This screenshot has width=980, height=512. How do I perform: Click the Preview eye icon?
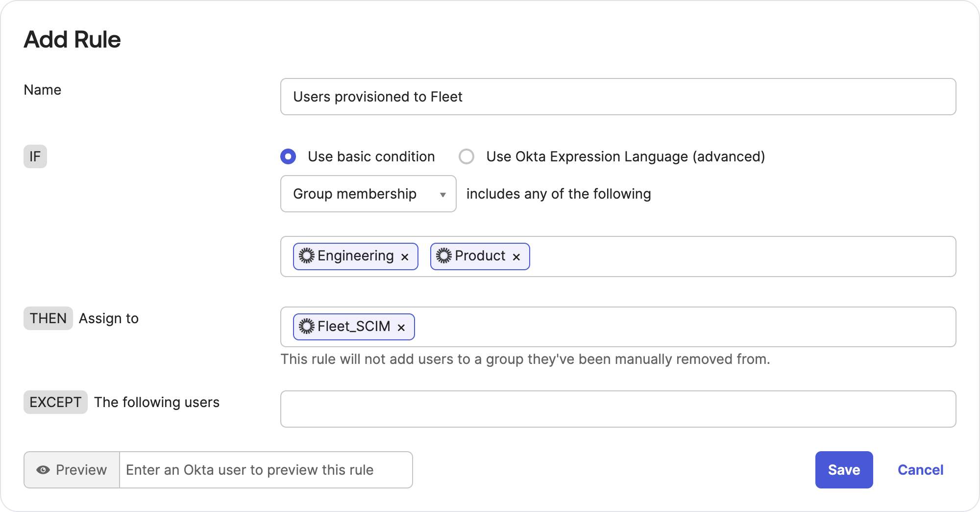tap(43, 470)
